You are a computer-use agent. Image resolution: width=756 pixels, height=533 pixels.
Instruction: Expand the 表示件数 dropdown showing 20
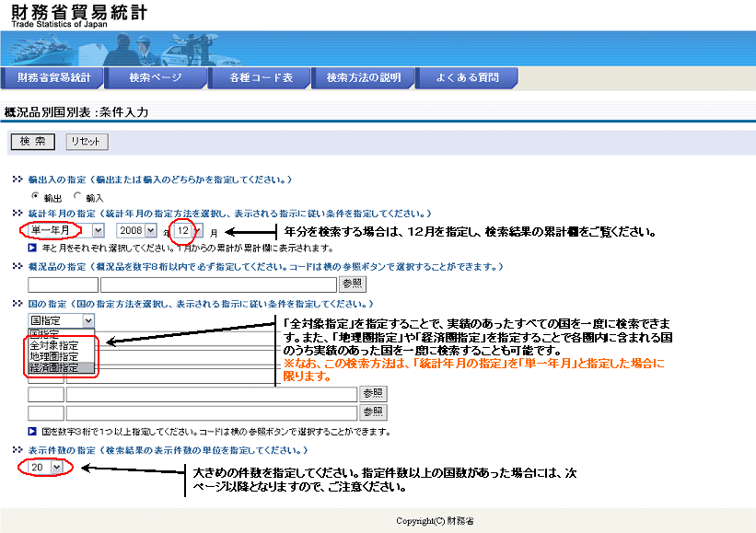tap(45, 468)
